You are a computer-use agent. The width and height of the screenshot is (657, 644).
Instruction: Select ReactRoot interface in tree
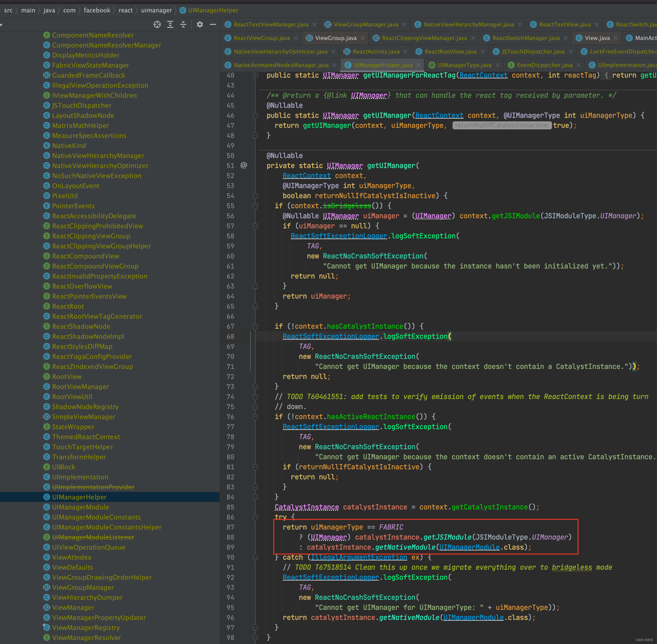tap(68, 306)
